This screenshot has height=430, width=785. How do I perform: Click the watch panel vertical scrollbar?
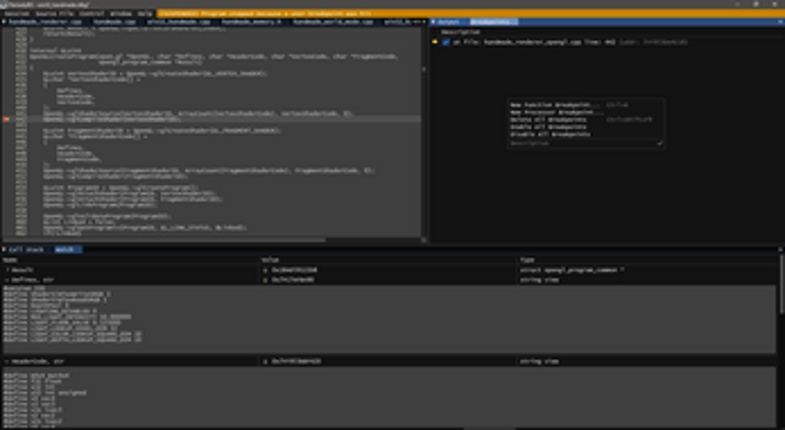point(781,300)
